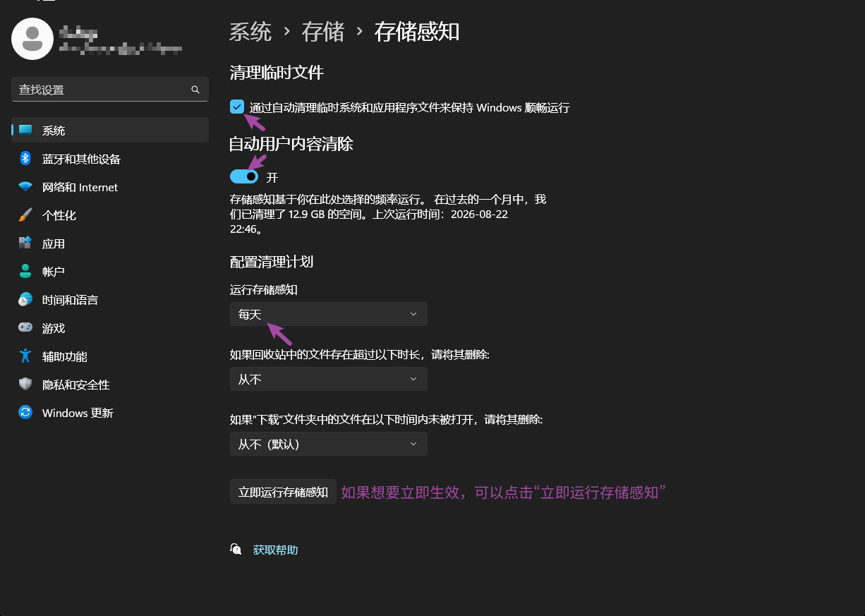Image resolution: width=865 pixels, height=616 pixels.
Task: Go to 游戏 settings
Action: [x=110, y=327]
